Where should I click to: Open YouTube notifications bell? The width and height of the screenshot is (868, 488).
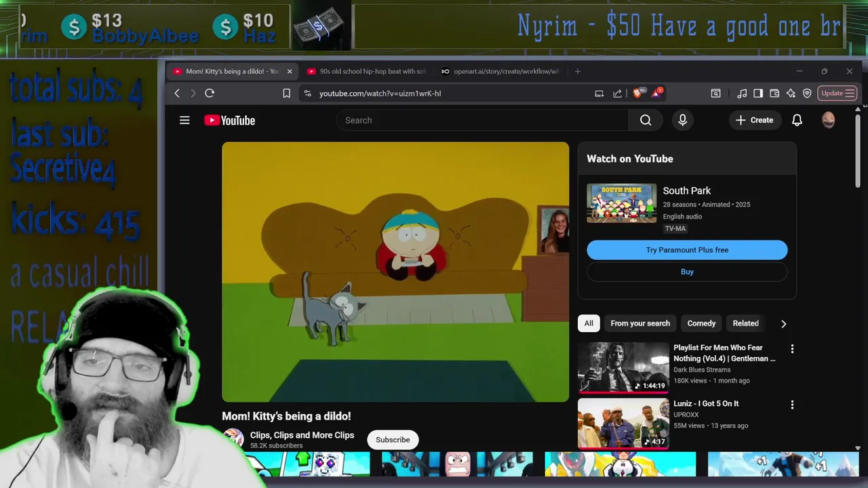click(x=797, y=120)
